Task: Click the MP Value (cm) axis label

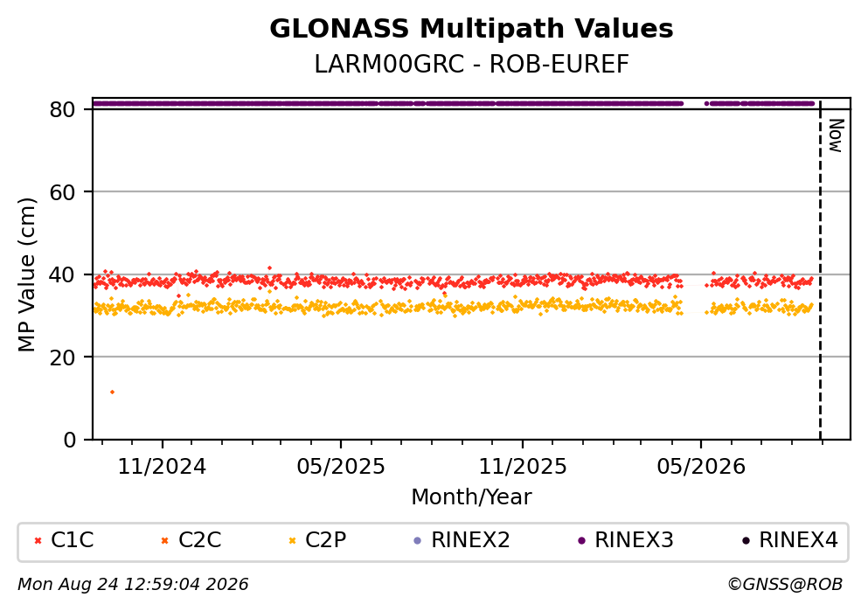Action: [x=26, y=275]
